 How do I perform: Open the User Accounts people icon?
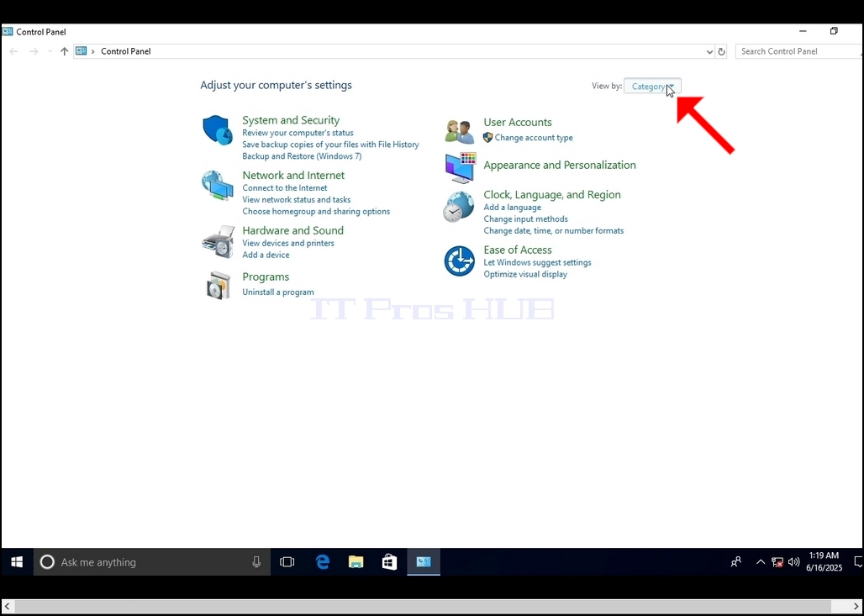460,132
